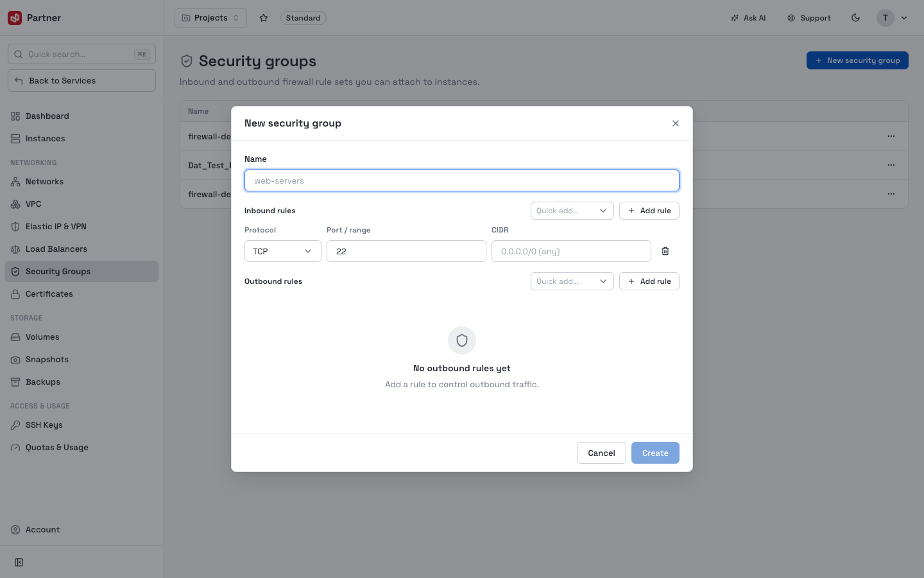924x578 pixels.
Task: Click the SSH Keys key icon
Action: [x=15, y=425]
